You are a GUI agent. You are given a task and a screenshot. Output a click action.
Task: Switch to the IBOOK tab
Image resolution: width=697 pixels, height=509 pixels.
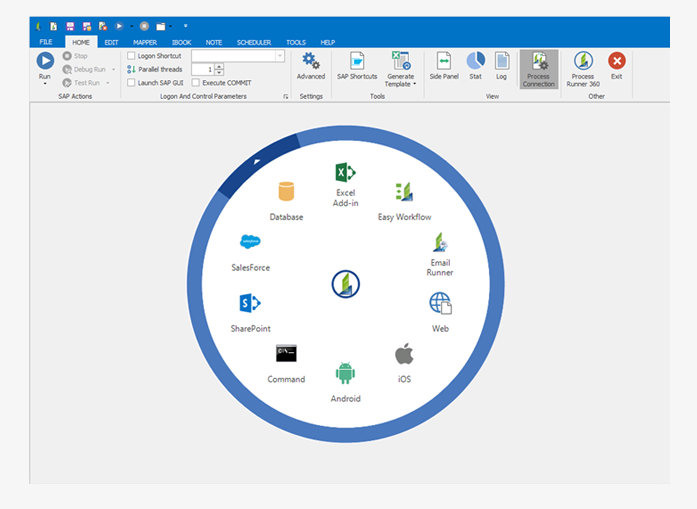click(181, 42)
